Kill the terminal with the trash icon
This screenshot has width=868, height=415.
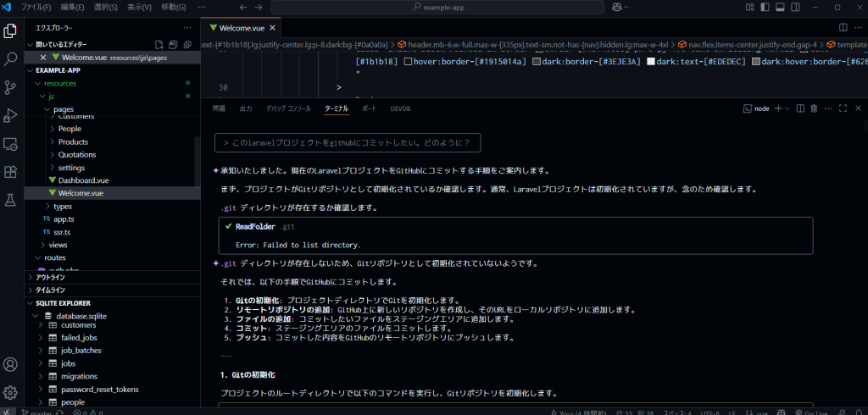[814, 108]
